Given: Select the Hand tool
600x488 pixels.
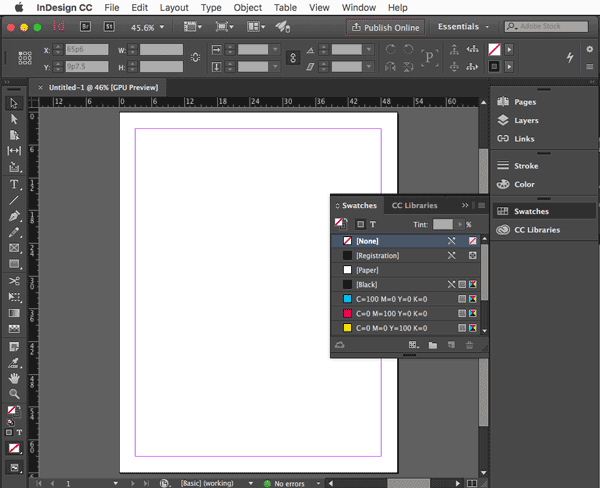Looking at the screenshot, I should point(14,379).
